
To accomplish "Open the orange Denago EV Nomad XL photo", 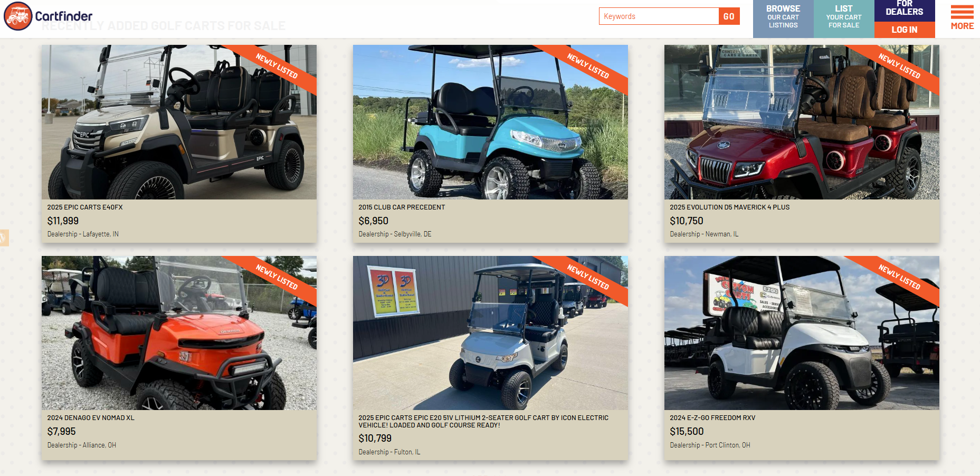I will coord(179,333).
